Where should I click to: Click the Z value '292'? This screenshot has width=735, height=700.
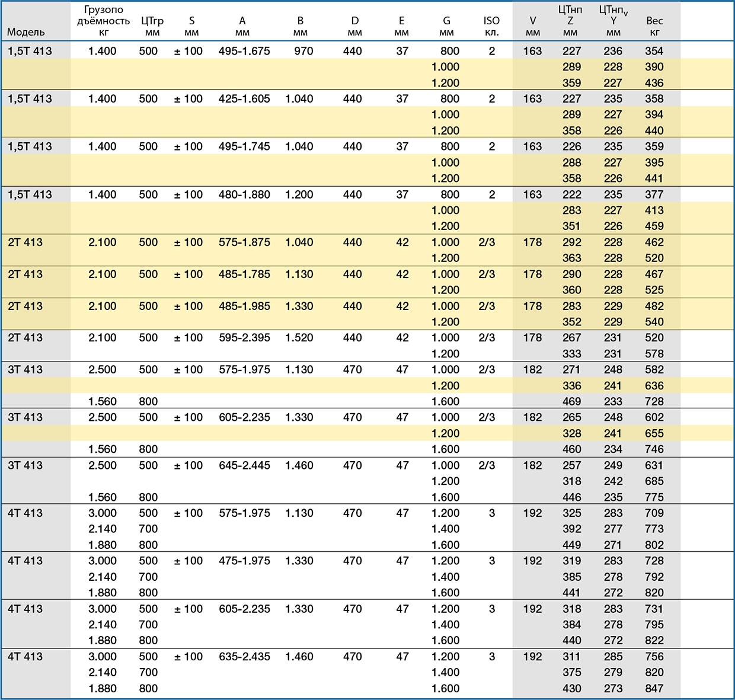coord(572,242)
